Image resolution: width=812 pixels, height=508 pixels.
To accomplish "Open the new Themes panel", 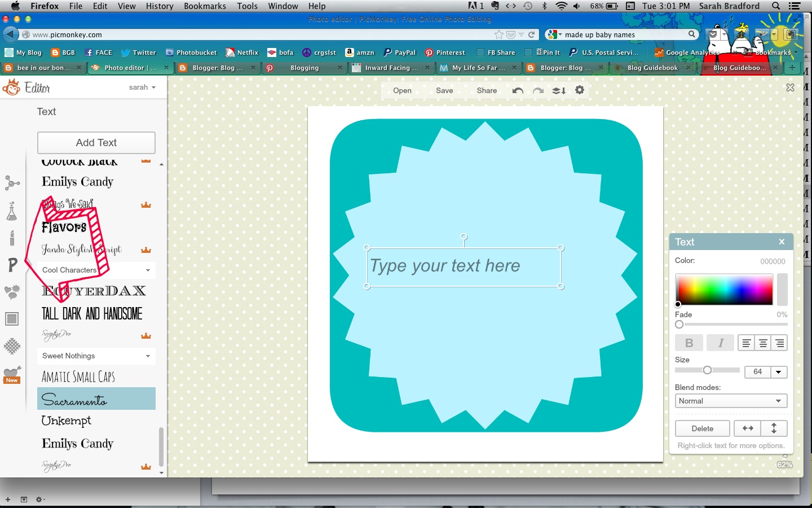I will 12,373.
